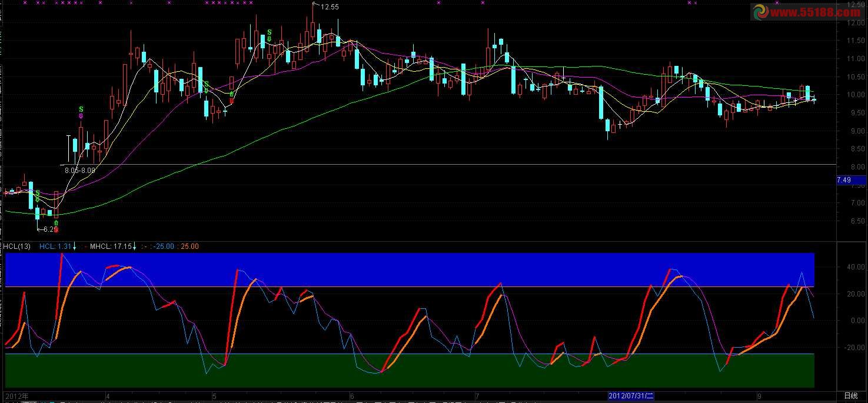
Task: Click the HCL(13) indicator name label
Action: tap(16, 247)
